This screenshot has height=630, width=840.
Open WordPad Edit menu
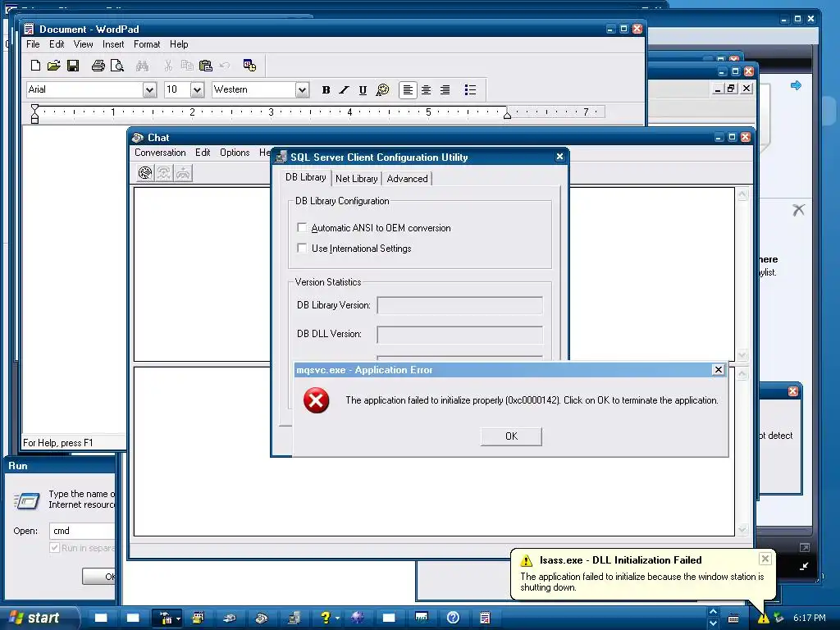pyautogui.click(x=57, y=44)
